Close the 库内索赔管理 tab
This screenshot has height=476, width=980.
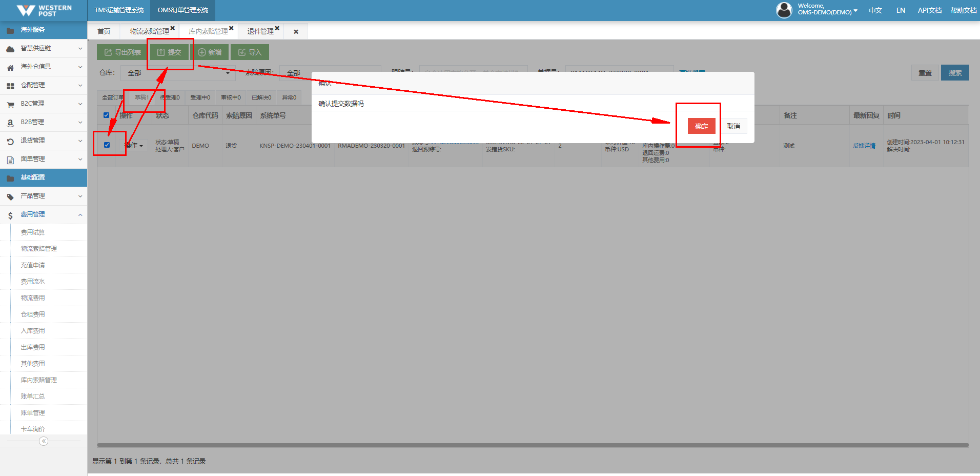231,28
